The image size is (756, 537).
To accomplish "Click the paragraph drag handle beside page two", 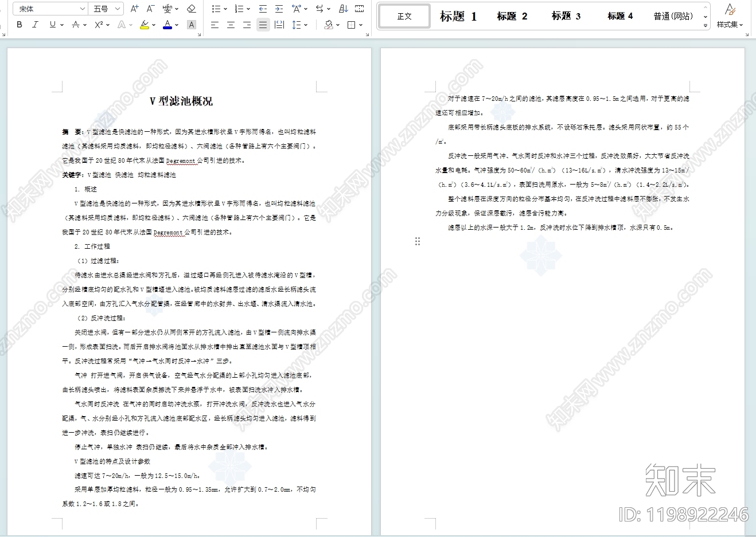I will (418, 241).
